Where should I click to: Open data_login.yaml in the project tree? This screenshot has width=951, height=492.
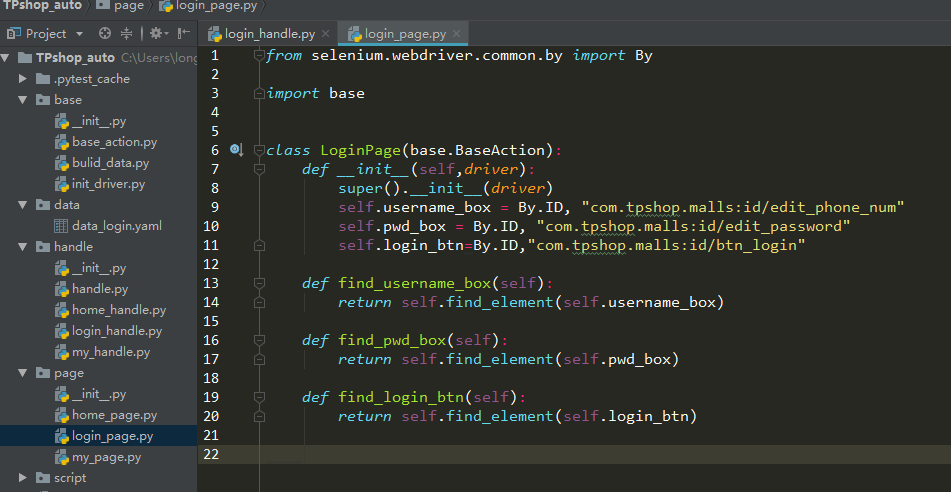click(x=116, y=225)
